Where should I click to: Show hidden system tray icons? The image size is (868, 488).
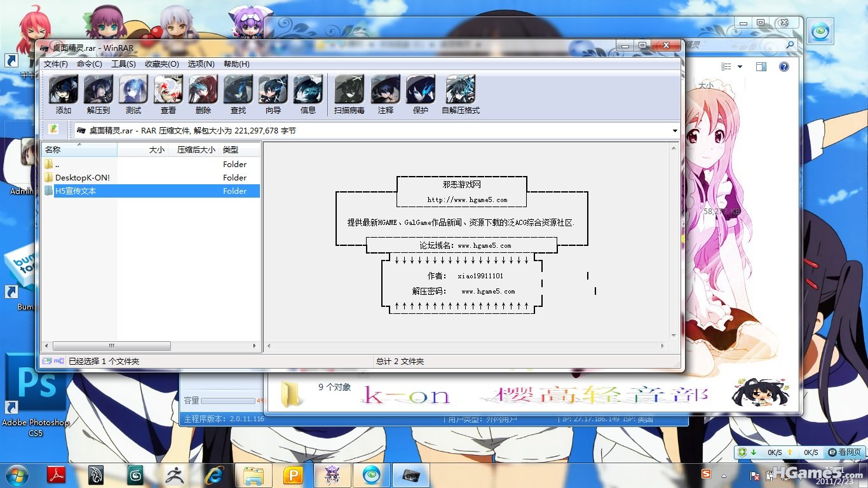(x=724, y=475)
